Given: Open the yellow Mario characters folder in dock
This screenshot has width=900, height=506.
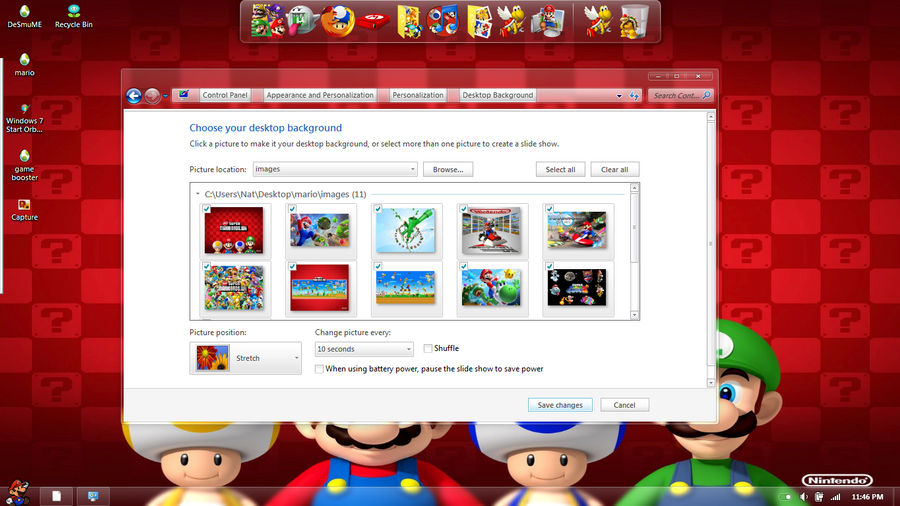Looking at the screenshot, I should 409,22.
